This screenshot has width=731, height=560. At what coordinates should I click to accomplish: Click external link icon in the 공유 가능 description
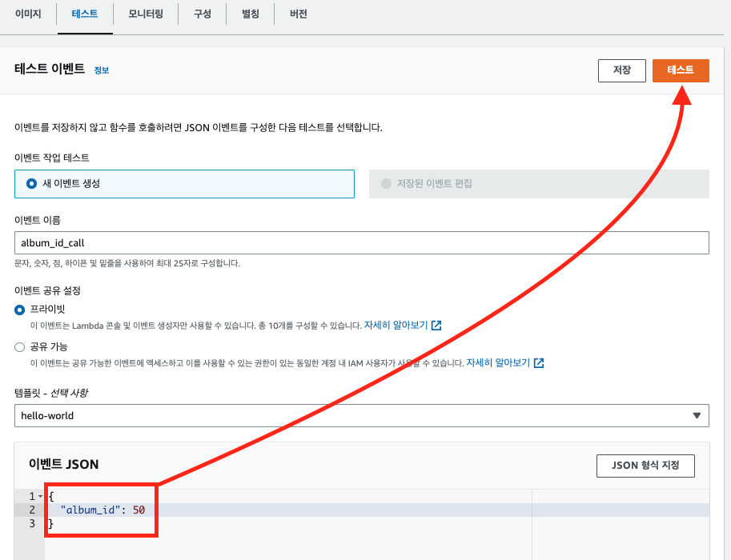coord(539,363)
